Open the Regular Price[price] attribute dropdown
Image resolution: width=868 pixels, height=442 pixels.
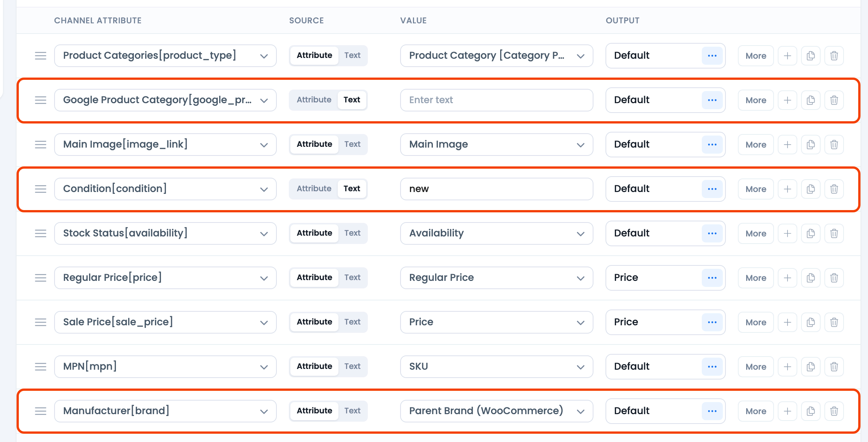click(165, 278)
